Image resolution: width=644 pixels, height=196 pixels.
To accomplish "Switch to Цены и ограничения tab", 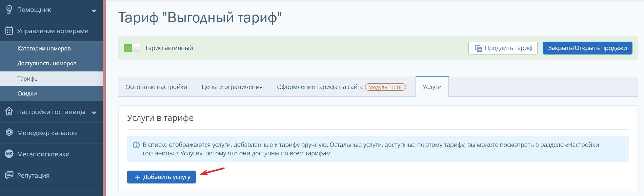I will point(232,87).
